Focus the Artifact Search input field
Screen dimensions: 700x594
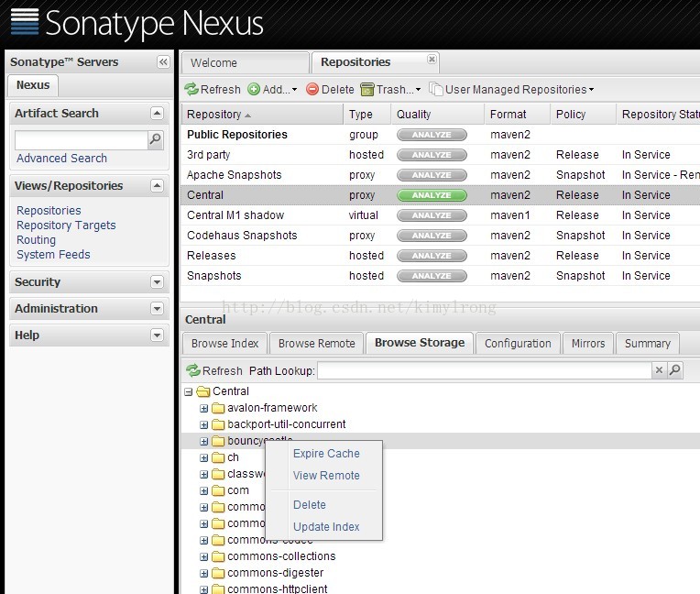coord(82,139)
